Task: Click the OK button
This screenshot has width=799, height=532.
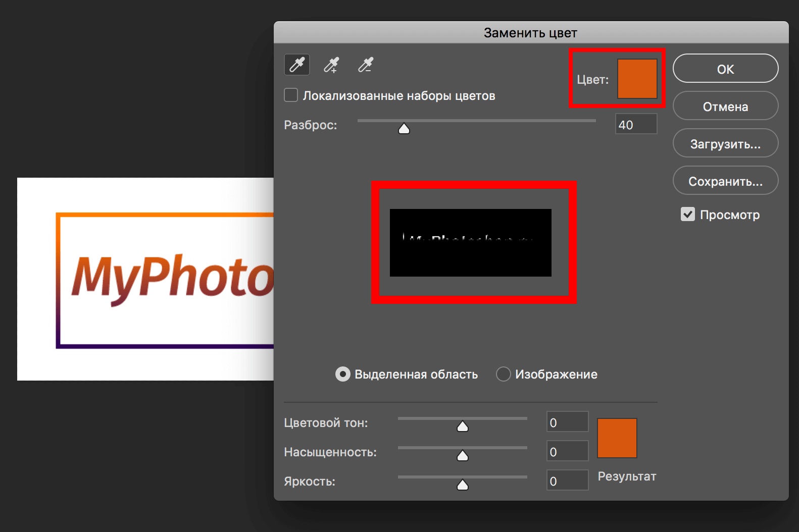Action: (x=725, y=68)
